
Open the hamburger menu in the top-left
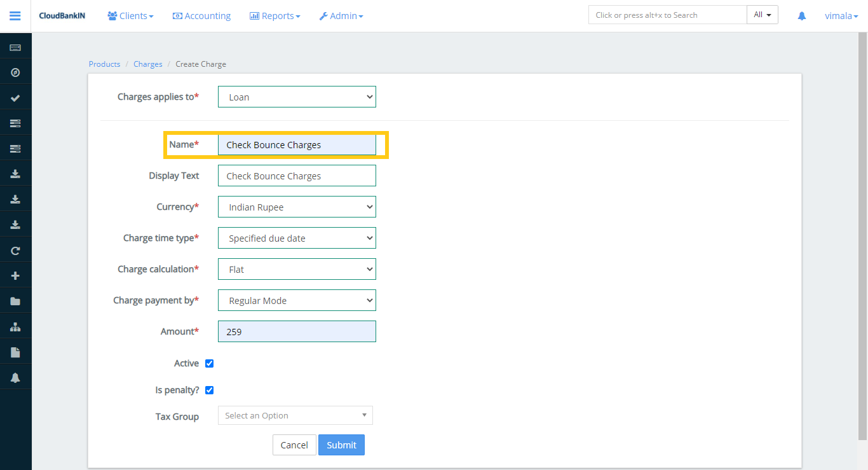15,16
